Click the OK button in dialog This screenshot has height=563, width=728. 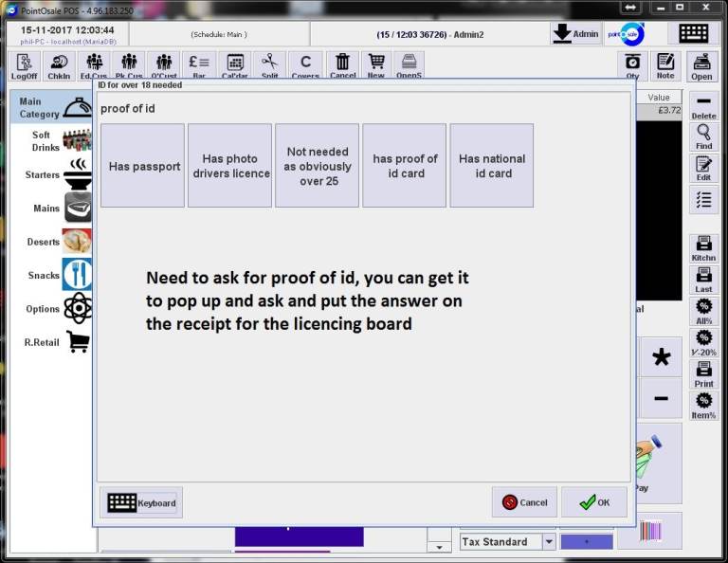click(594, 502)
